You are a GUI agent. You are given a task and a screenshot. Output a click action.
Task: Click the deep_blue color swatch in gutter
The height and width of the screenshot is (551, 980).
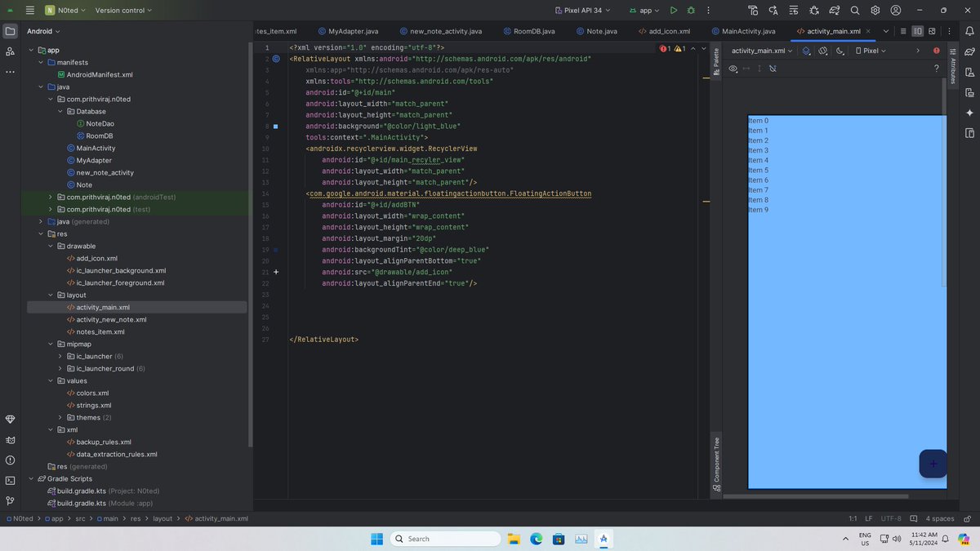[x=276, y=249]
